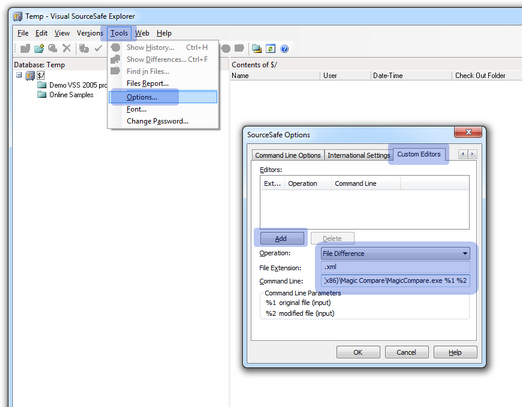522x407 pixels.
Task: Click the Visual SourceSafe title bar icon
Action: [x=18, y=16]
